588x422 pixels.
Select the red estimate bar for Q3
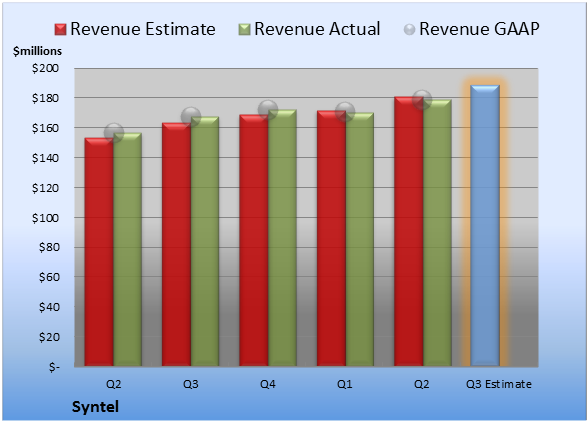tap(177, 244)
